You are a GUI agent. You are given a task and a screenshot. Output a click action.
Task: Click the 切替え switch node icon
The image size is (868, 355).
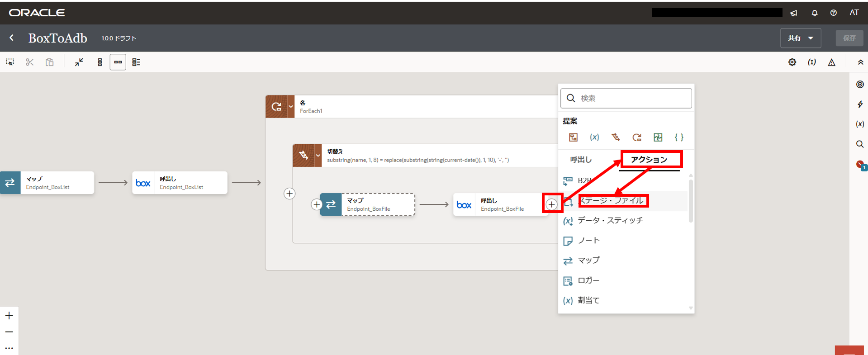(x=304, y=156)
